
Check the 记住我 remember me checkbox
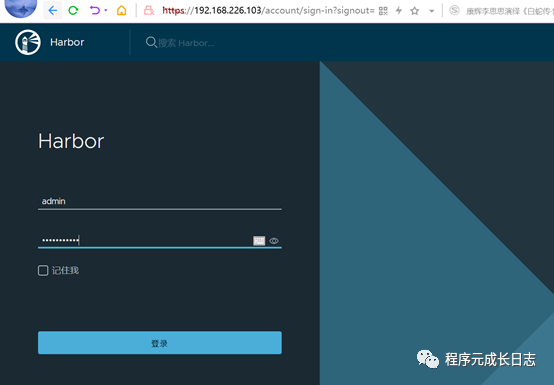point(43,271)
